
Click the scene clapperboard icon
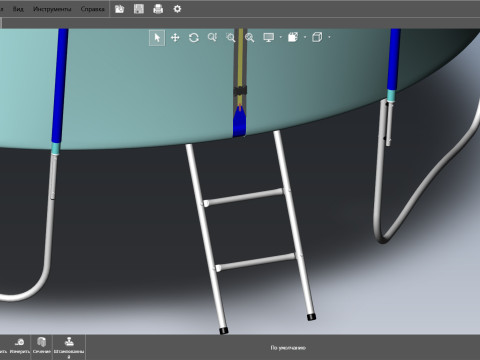(293, 37)
